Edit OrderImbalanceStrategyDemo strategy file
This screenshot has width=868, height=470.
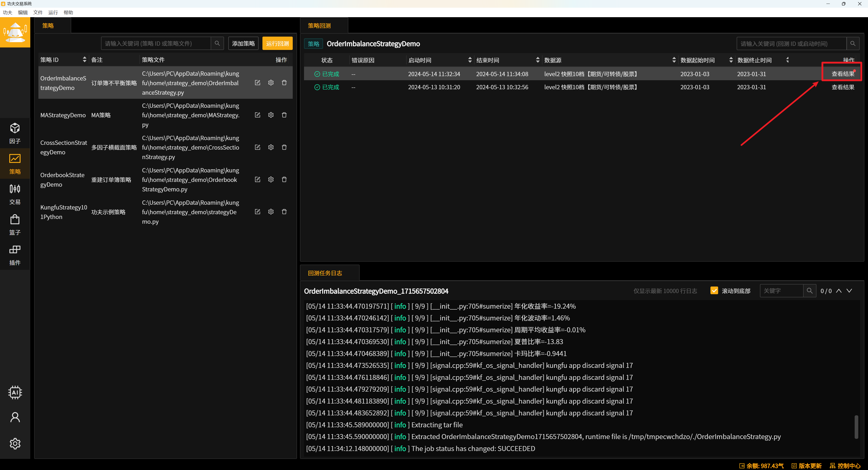pyautogui.click(x=257, y=82)
